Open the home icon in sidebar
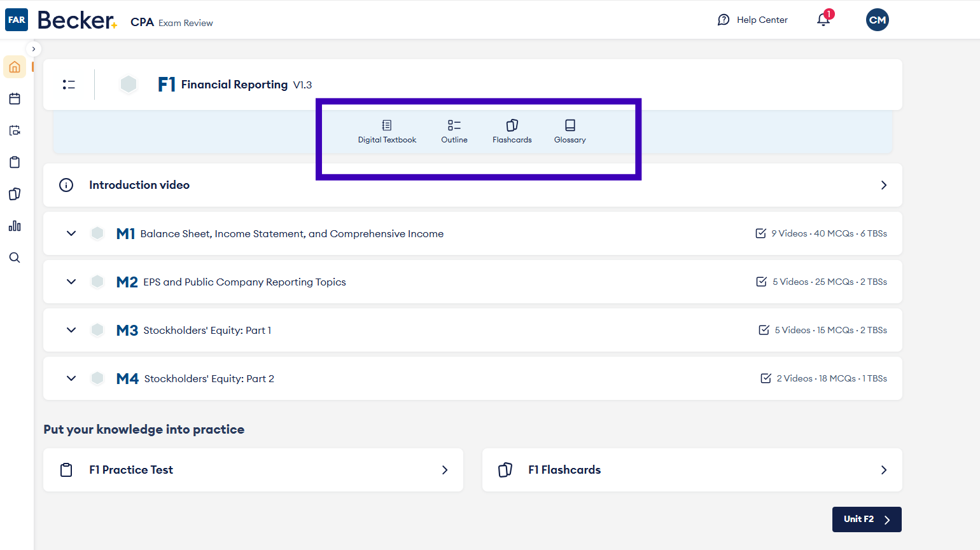The width and height of the screenshot is (980, 550). 15,67
